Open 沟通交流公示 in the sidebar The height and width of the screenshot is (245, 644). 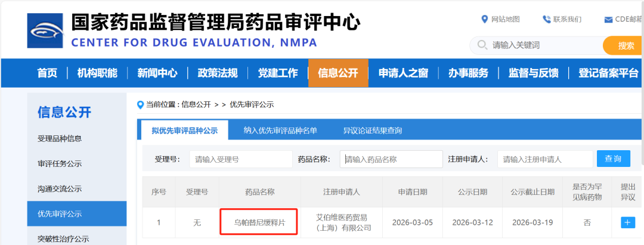coord(60,189)
